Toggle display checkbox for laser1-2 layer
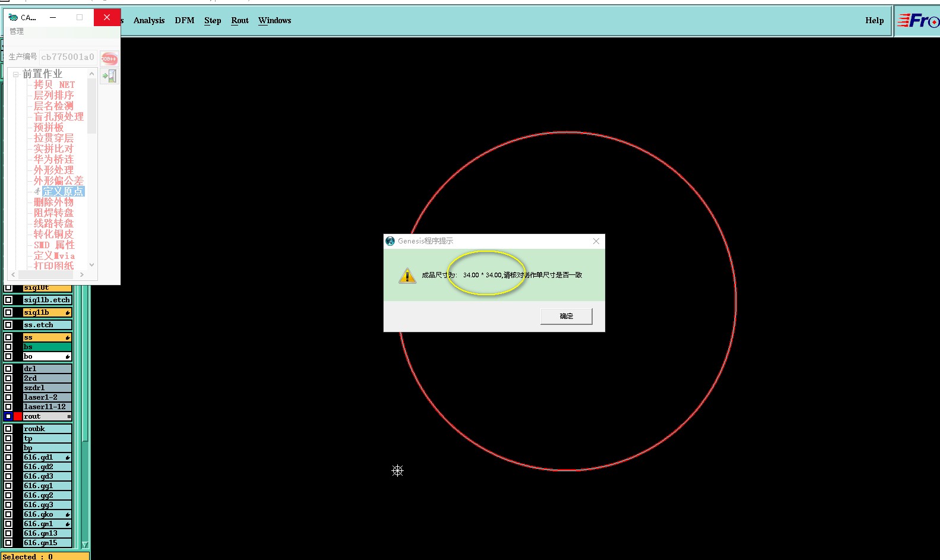This screenshot has width=940, height=560. [x=8, y=397]
